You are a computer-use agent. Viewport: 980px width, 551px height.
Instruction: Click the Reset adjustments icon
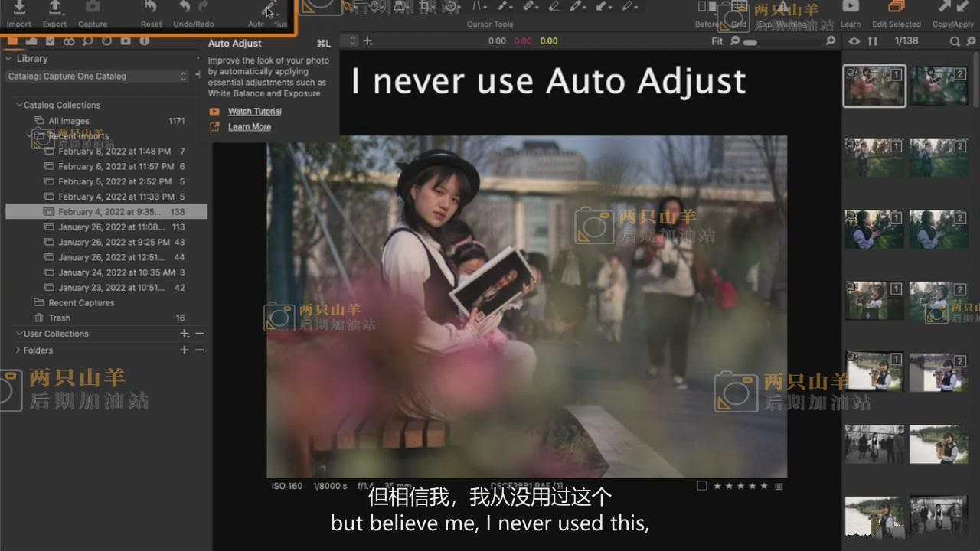[x=151, y=8]
